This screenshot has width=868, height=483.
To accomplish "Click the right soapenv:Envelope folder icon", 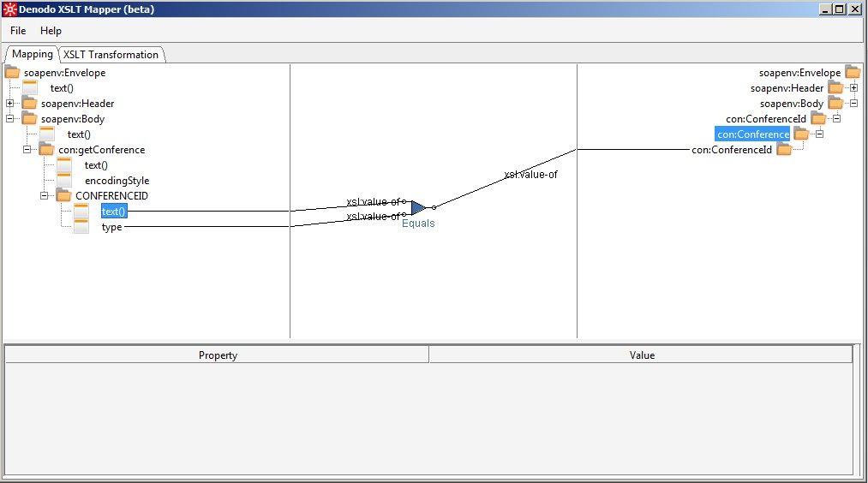I will [x=853, y=73].
